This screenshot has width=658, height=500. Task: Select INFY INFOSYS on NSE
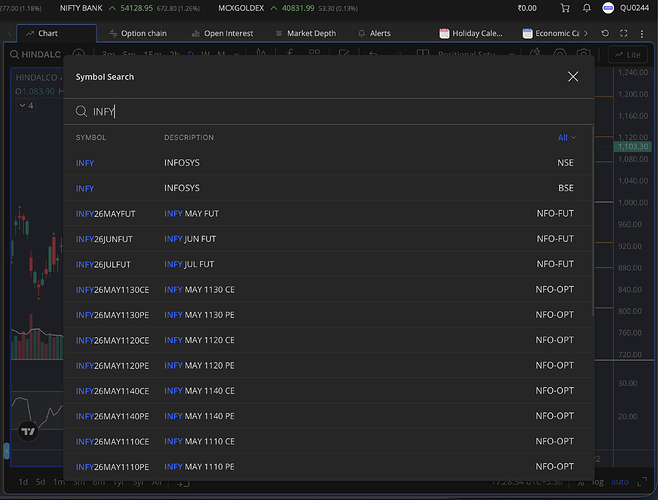click(328, 163)
